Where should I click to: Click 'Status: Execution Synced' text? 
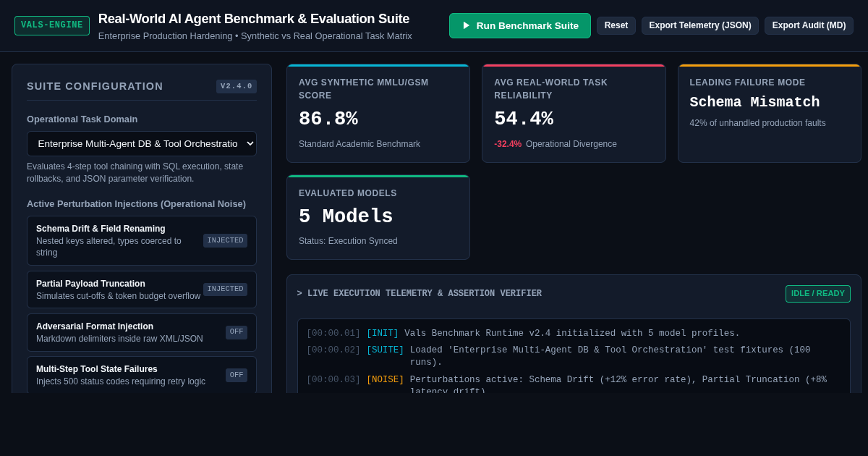click(348, 241)
